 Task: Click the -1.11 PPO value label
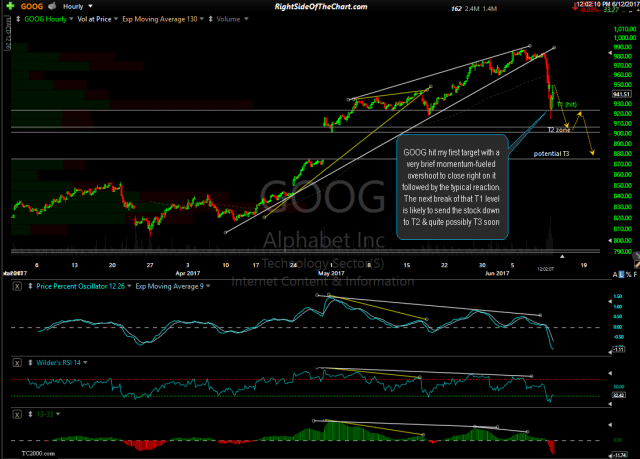tap(619, 349)
